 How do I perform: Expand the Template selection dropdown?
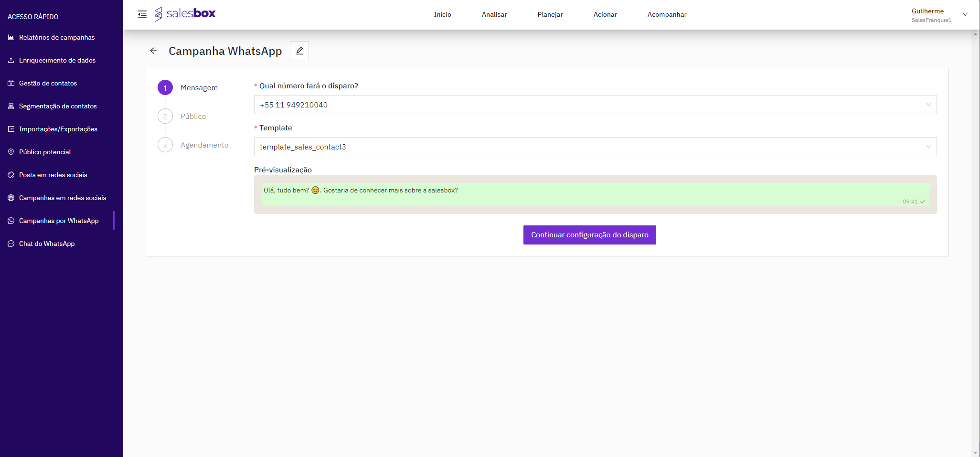tap(595, 147)
